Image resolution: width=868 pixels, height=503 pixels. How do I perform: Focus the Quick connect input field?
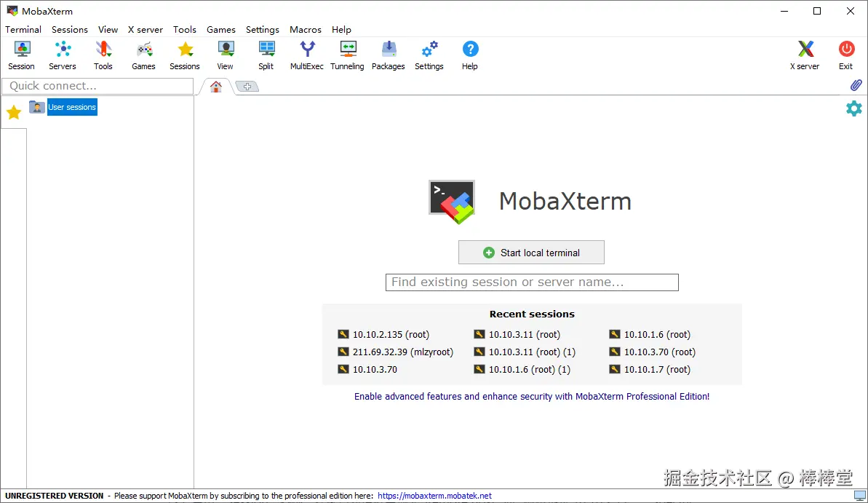click(x=98, y=86)
